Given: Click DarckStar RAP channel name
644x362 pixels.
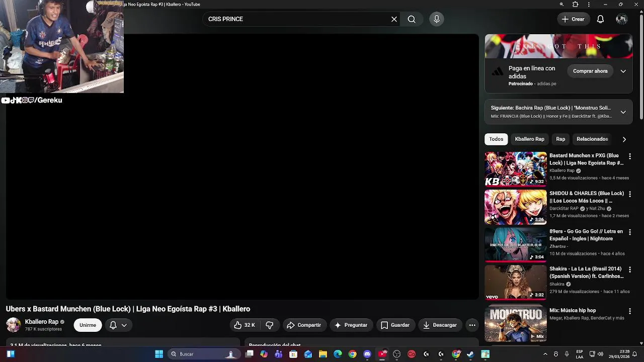Looking at the screenshot, I should pos(564,208).
